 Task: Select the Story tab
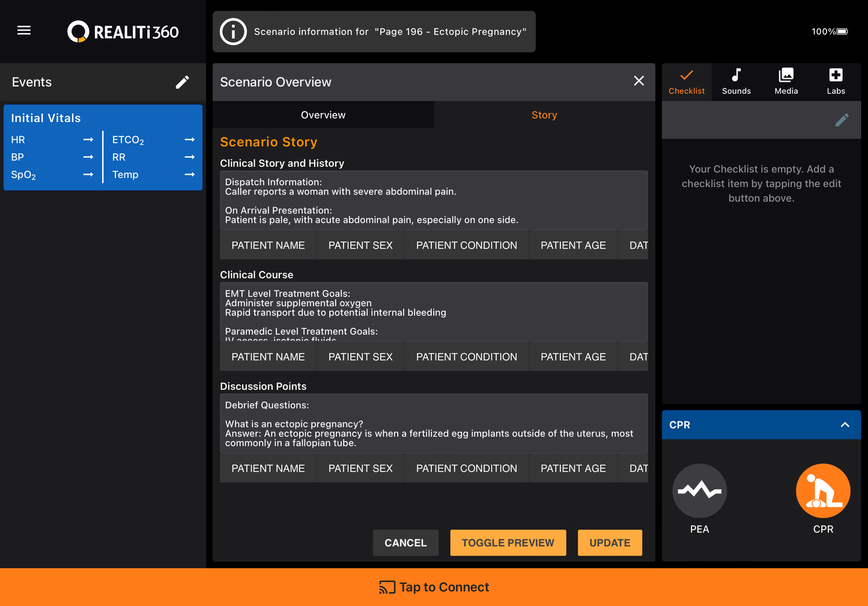pyautogui.click(x=544, y=115)
